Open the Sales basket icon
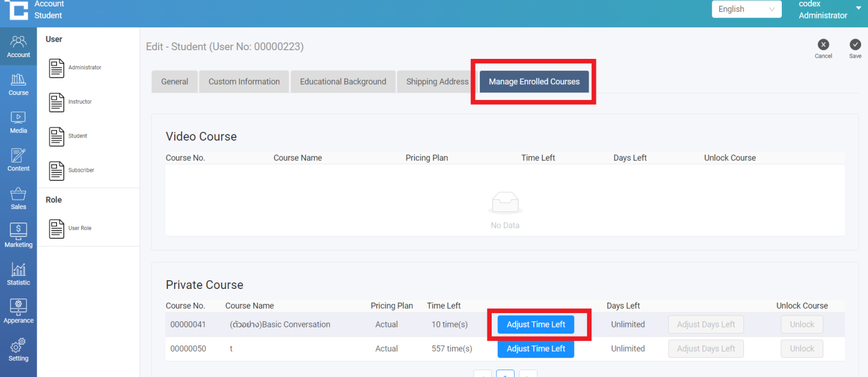Image resolution: width=868 pixels, height=377 pixels. [18, 198]
